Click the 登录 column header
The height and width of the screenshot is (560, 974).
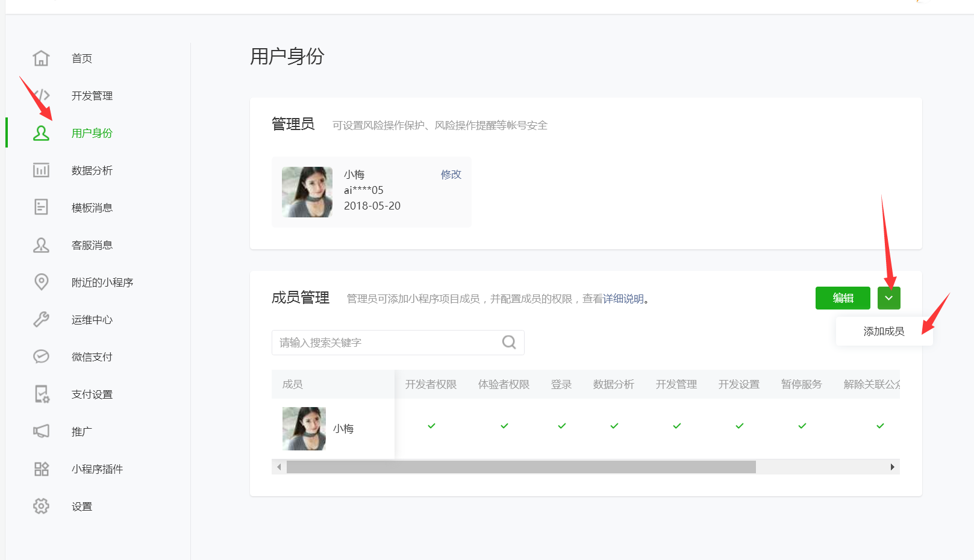coord(561,384)
